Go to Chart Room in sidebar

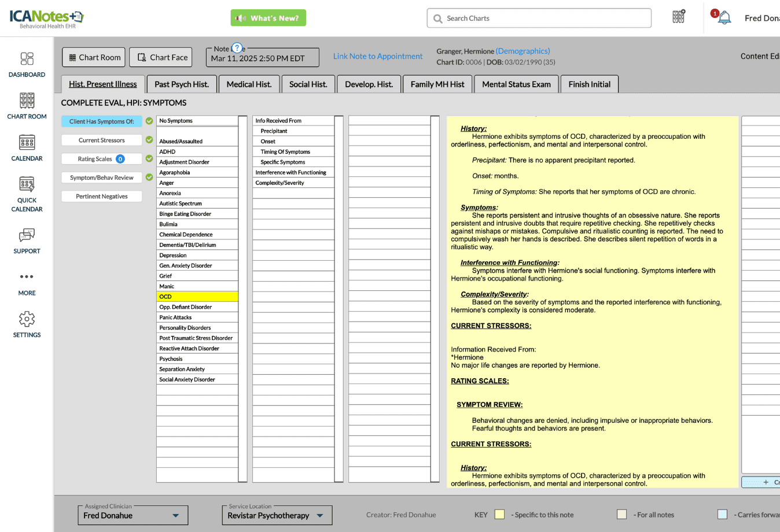point(27,101)
